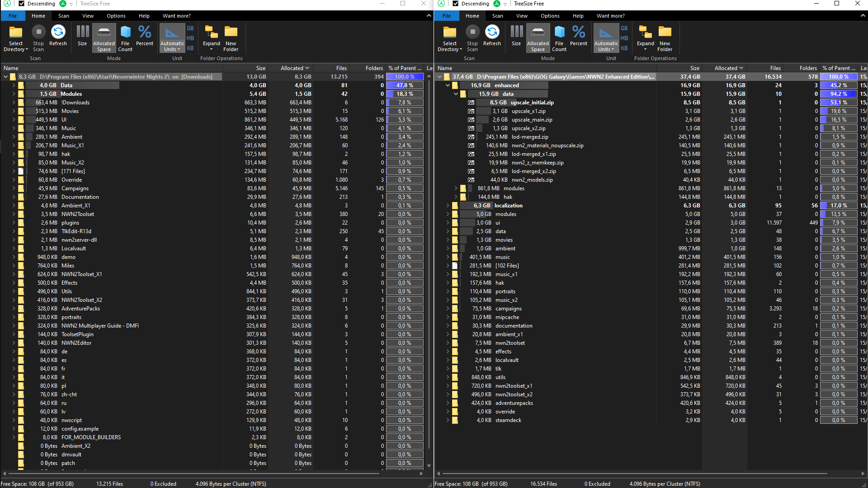
Task: Select Size mode in left window
Action: pyautogui.click(x=82, y=36)
